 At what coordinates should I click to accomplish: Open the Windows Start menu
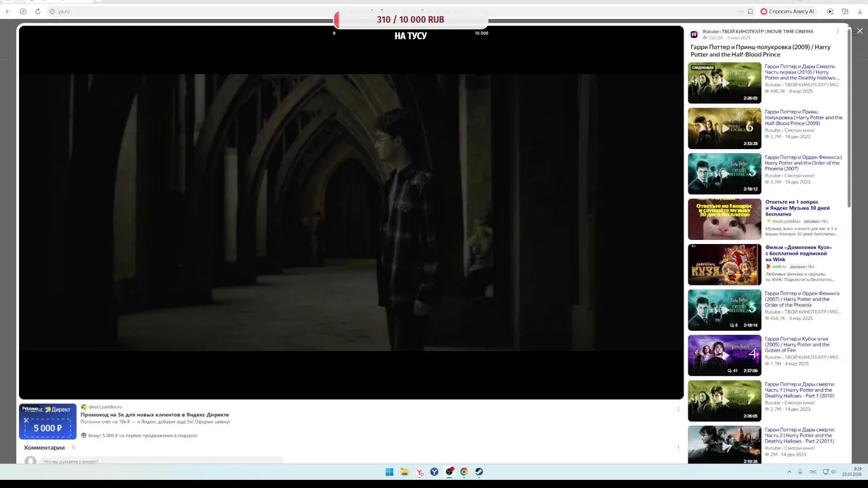tap(389, 472)
